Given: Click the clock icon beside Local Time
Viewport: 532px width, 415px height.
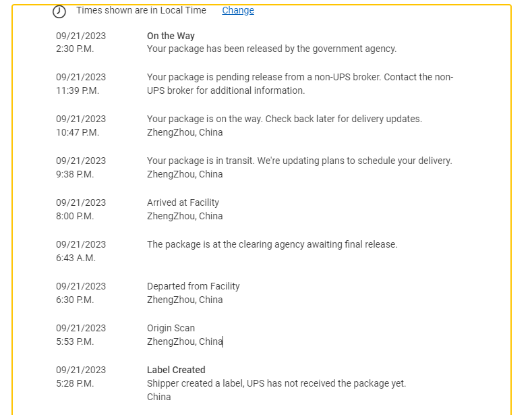Looking at the screenshot, I should (59, 11).
